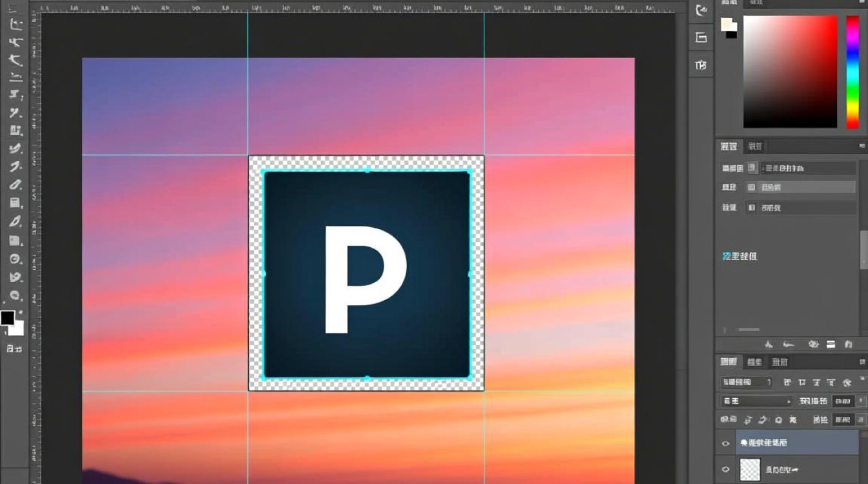The height and width of the screenshot is (484, 868).
Task: Click the properties panel vertical scrollbar thumb
Action: (x=864, y=250)
